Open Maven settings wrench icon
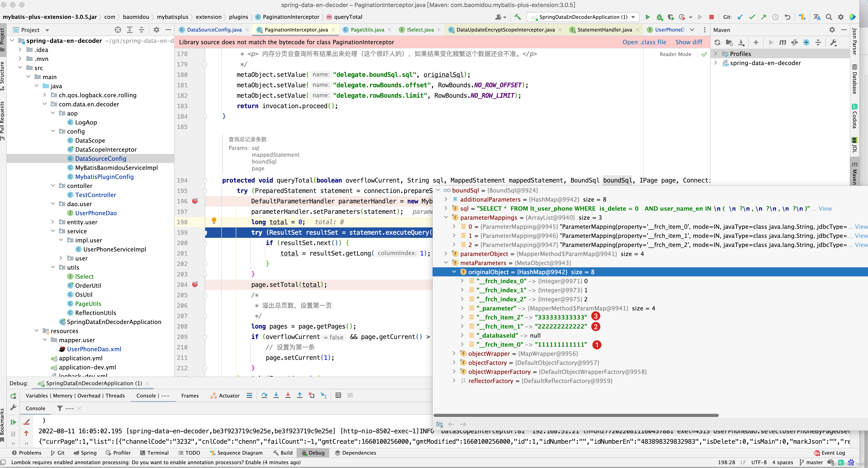This screenshot has width=868, height=468. coord(834,42)
